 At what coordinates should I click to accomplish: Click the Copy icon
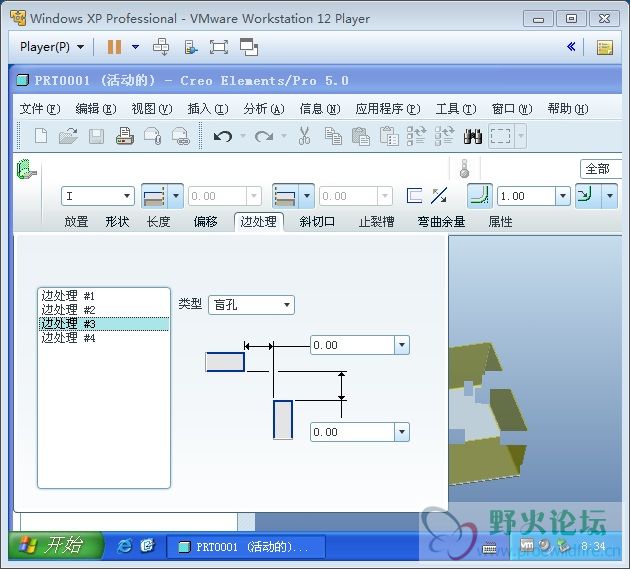tap(333, 136)
